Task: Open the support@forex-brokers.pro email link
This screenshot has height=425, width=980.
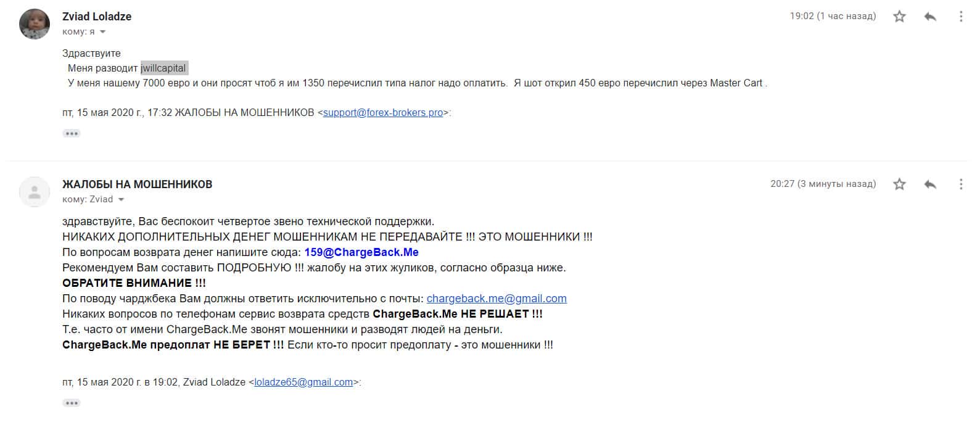Action: (383, 113)
